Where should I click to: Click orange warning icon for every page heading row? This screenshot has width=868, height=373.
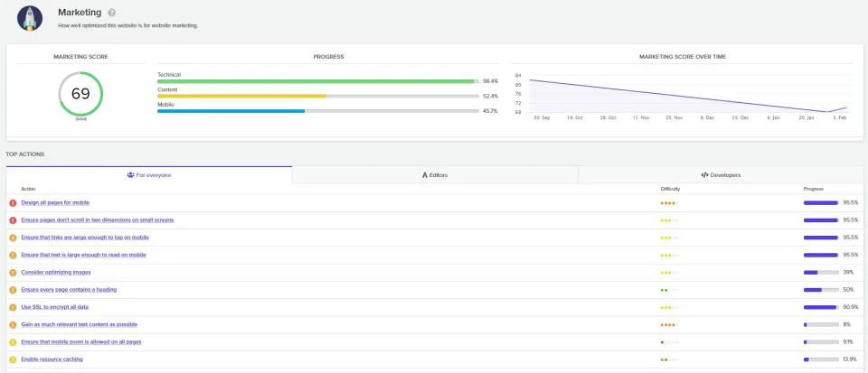[13, 290]
